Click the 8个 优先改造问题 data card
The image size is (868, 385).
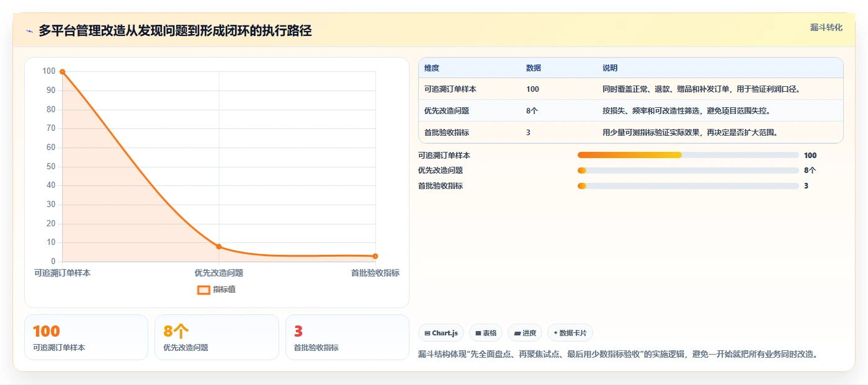tap(217, 337)
